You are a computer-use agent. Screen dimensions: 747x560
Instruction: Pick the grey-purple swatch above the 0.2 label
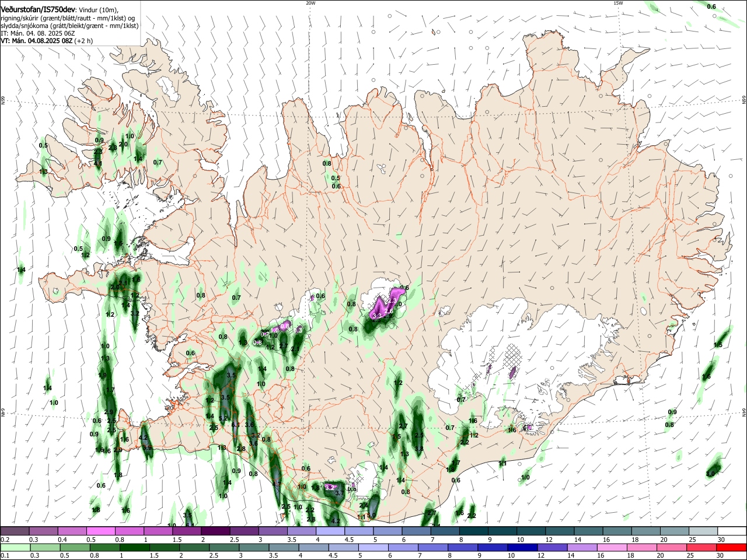click(14, 531)
